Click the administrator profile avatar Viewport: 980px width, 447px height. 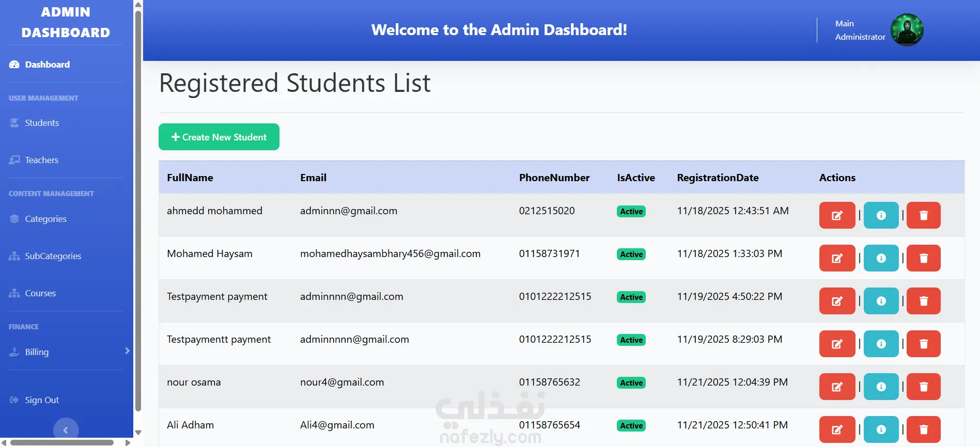pyautogui.click(x=907, y=30)
